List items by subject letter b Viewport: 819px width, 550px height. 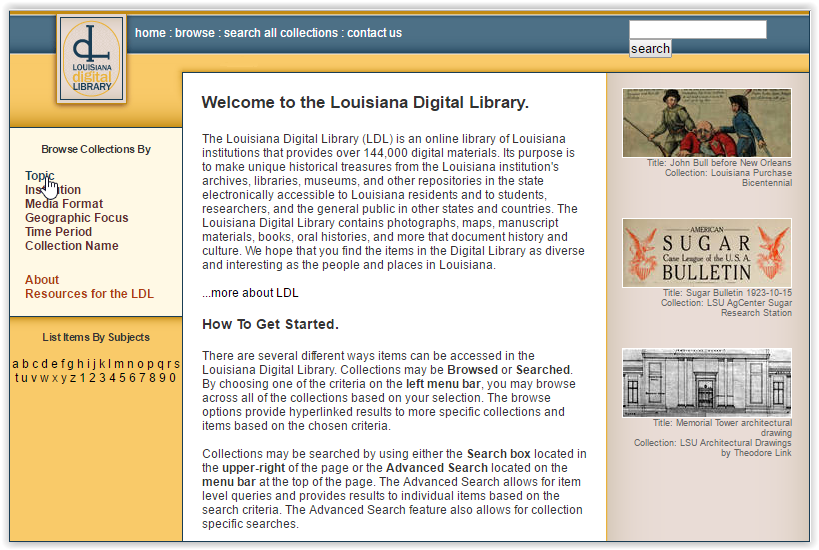point(26,364)
